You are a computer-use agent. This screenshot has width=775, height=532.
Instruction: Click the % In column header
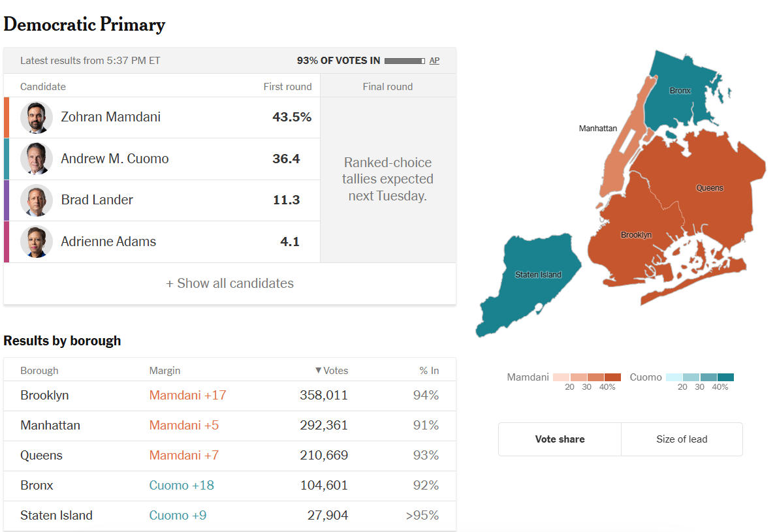pos(429,371)
